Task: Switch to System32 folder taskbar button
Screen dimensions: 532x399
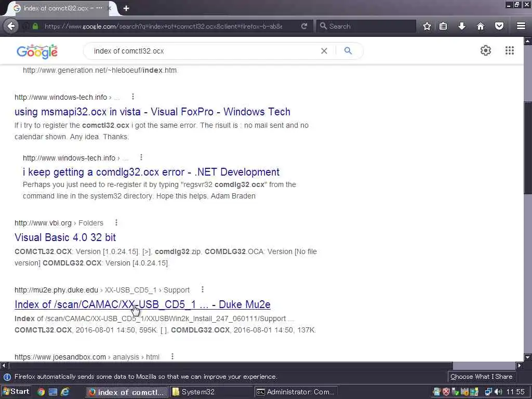Action: point(211,392)
